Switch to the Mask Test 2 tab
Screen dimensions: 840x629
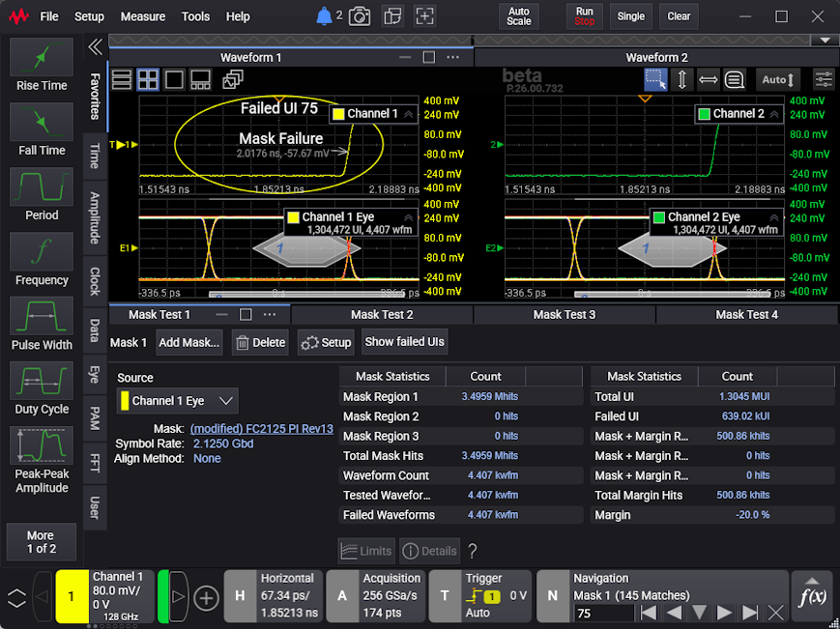pos(382,314)
